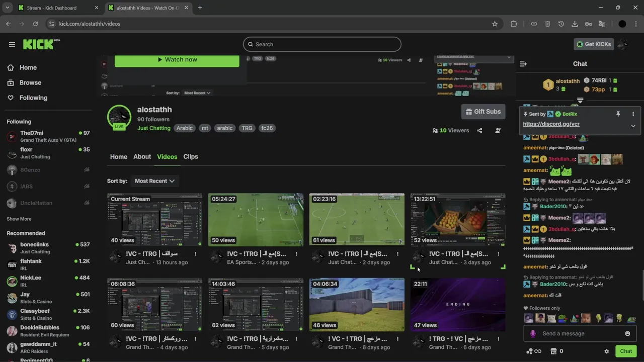Click the user profile avatar in top bar
Viewport: 644px width, 362px height.
pos(622,44)
